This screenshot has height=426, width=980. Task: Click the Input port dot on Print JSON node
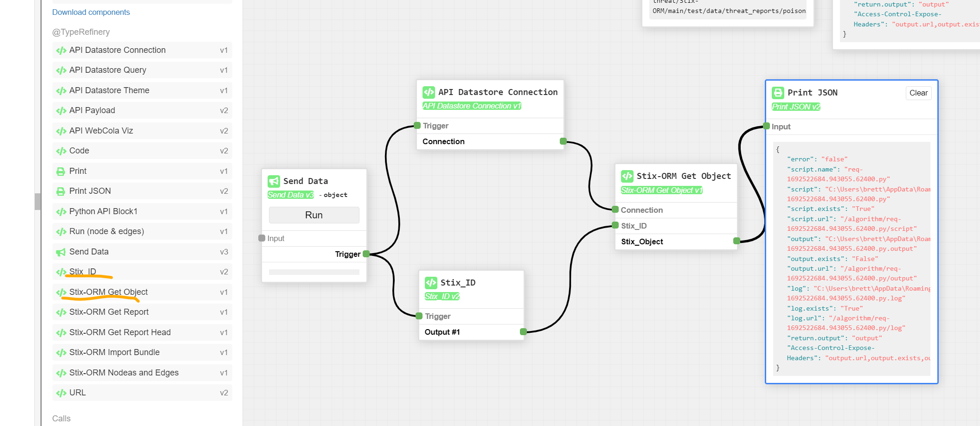coord(765,126)
